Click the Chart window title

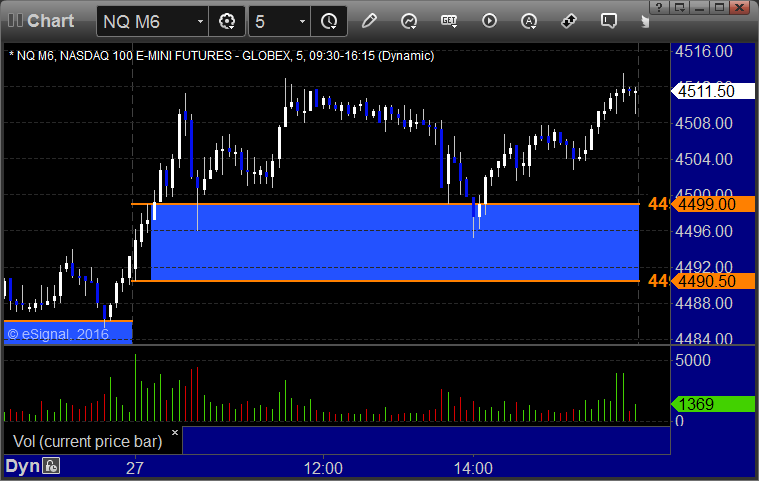50,21
